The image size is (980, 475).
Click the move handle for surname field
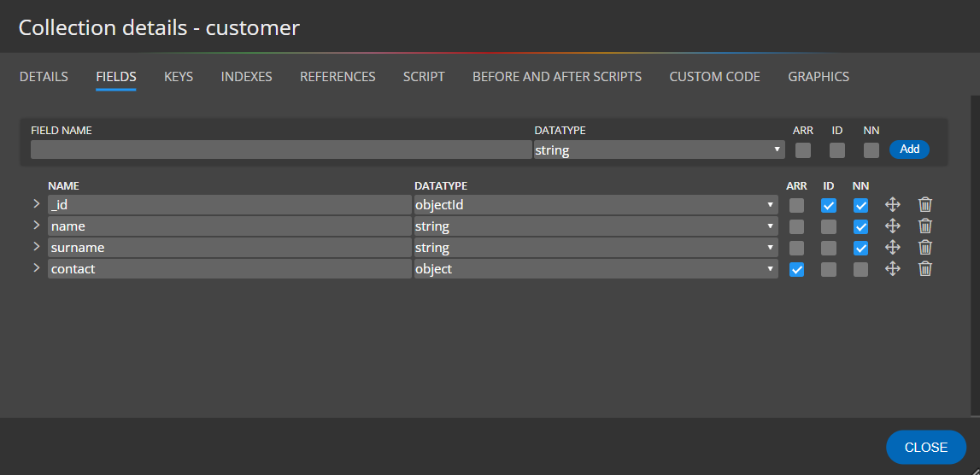892,248
